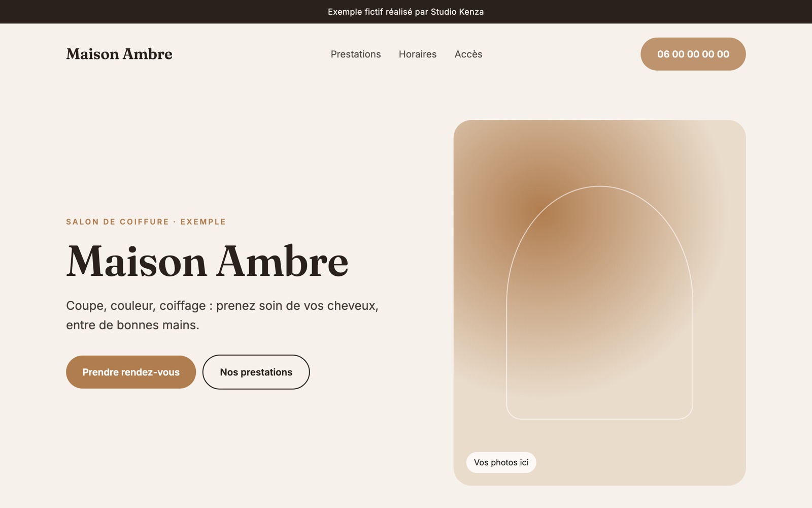Open Nos prestations outlined button

tap(256, 372)
